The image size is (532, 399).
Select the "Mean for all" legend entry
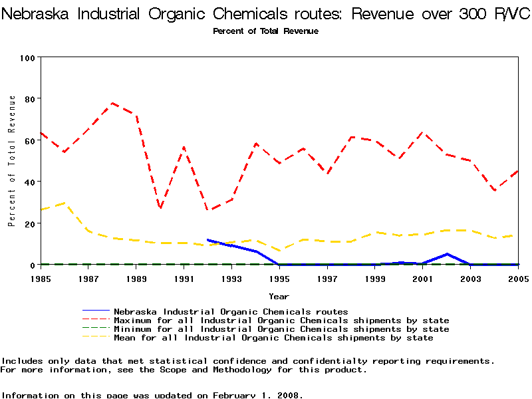tap(273, 338)
